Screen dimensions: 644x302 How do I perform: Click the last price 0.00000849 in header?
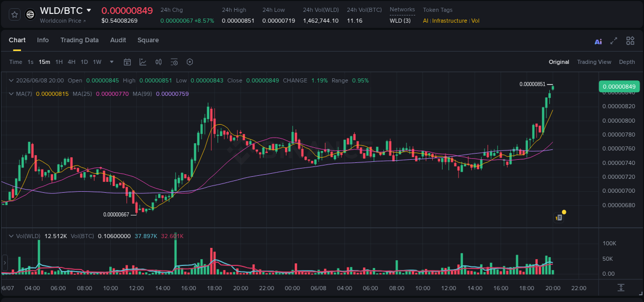click(x=127, y=10)
